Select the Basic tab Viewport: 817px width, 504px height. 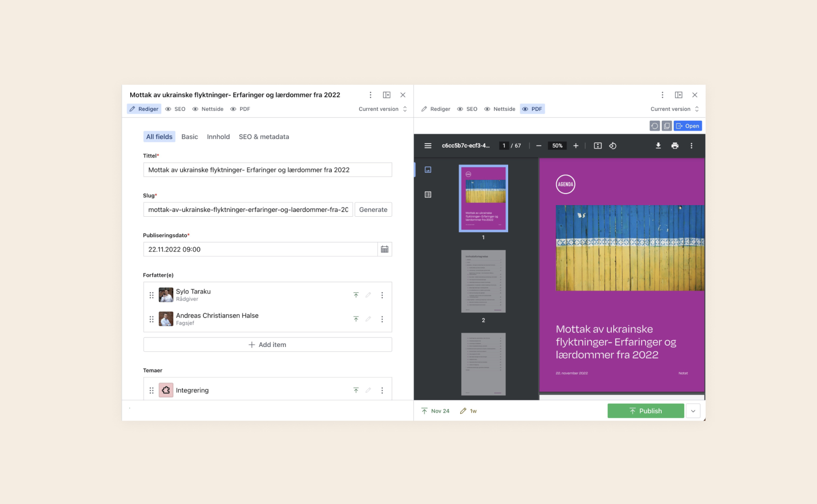(x=189, y=137)
